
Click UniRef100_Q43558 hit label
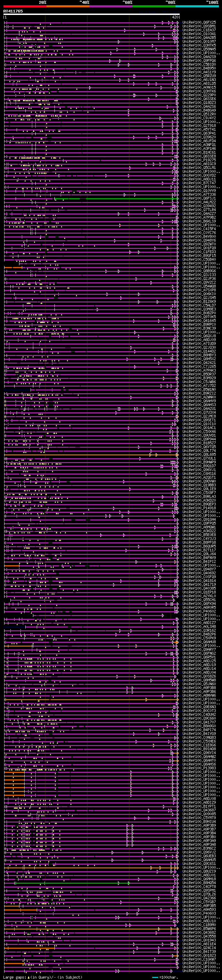[199, 936]
